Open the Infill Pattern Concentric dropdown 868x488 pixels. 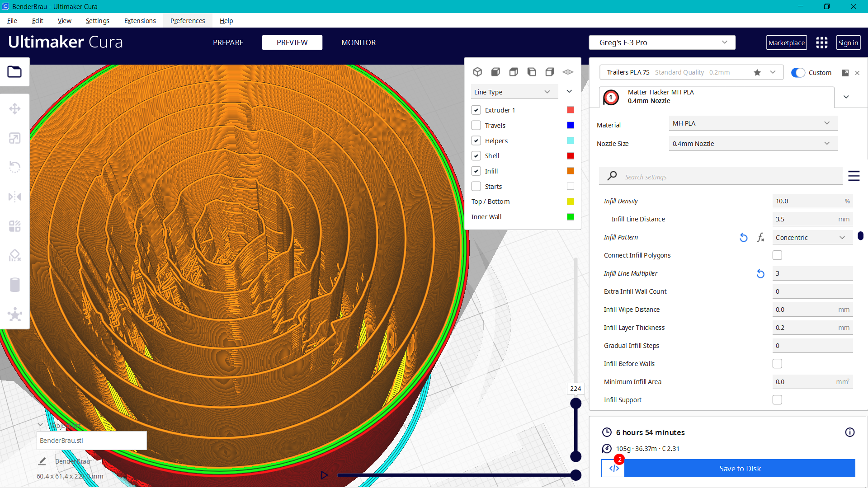(812, 238)
